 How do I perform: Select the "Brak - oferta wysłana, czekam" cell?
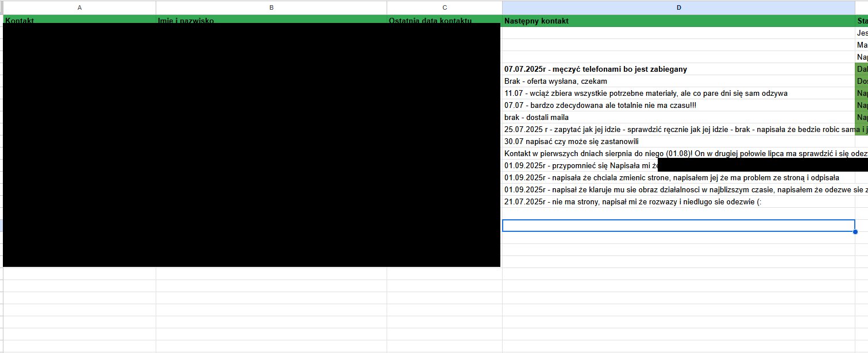click(555, 82)
